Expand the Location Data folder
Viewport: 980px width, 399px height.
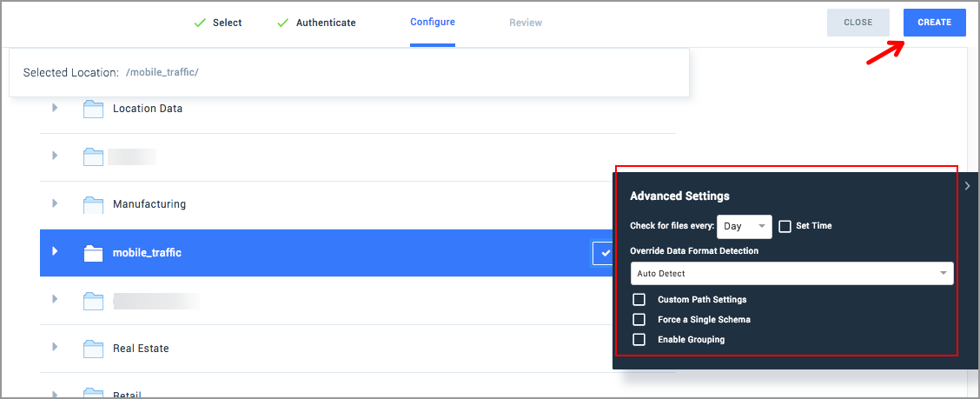(x=55, y=108)
